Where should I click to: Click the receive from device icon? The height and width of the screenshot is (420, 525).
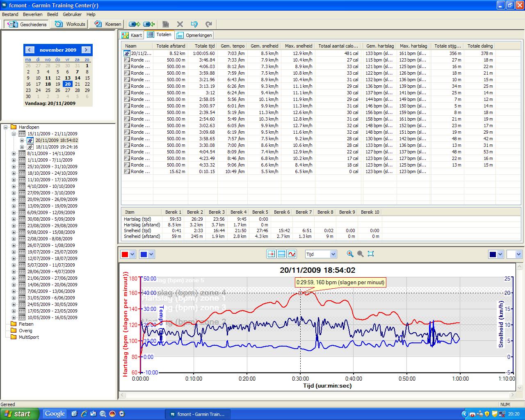click(x=149, y=24)
